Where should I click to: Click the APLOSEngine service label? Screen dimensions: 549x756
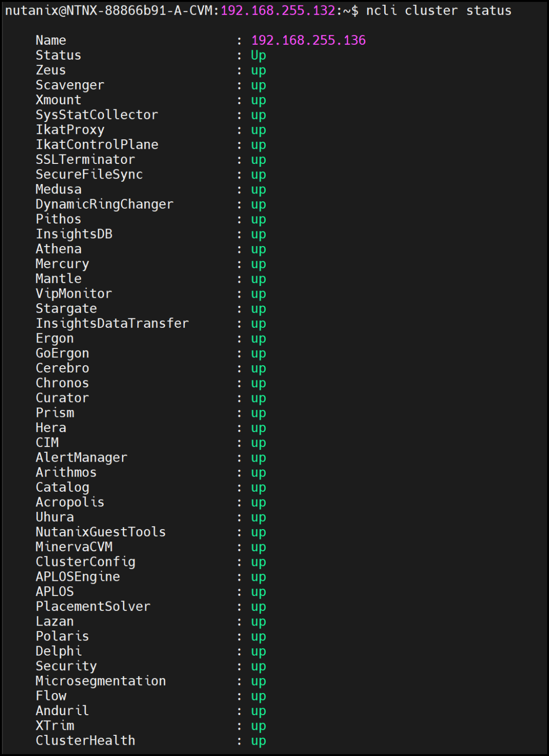pos(77,576)
